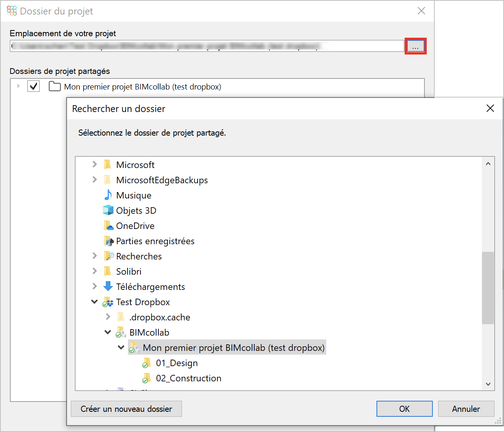
Task: Select the Microsoft folder label
Action: 136,165
